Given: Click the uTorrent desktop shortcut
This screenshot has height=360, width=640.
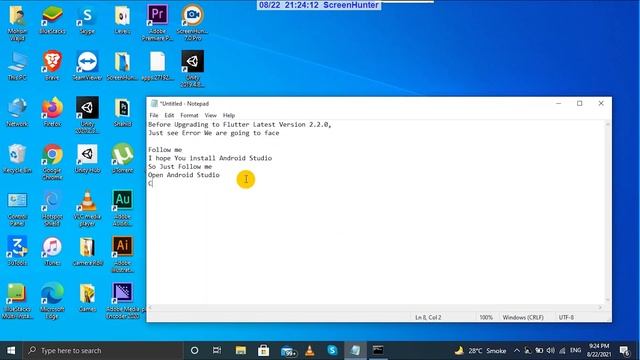Looking at the screenshot, I should click(122, 158).
